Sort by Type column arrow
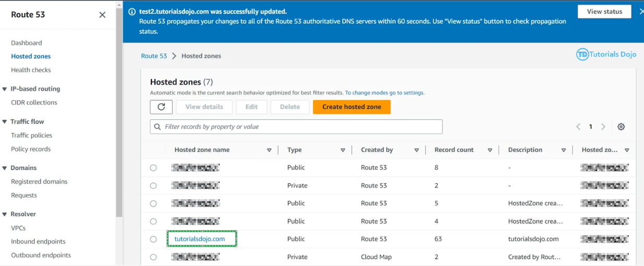 (x=343, y=150)
